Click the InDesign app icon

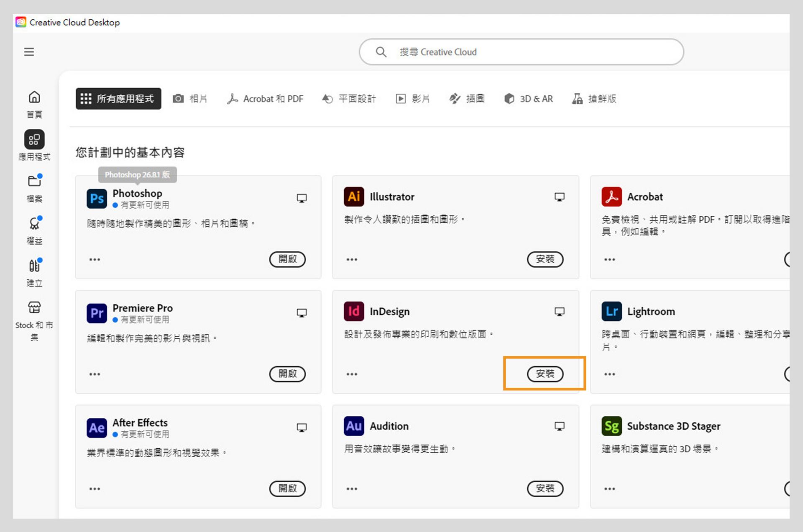coord(353,312)
